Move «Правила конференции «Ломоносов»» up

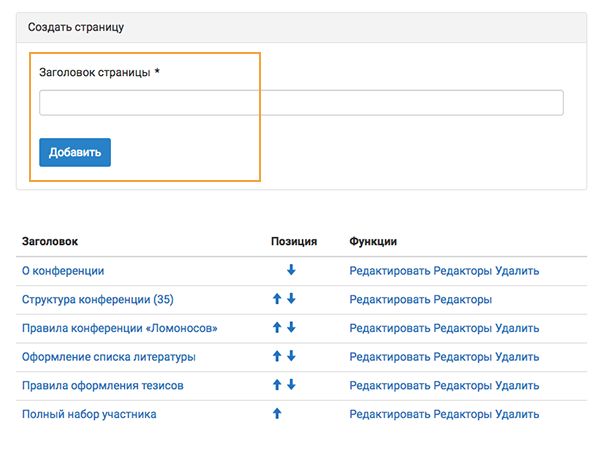(x=277, y=328)
